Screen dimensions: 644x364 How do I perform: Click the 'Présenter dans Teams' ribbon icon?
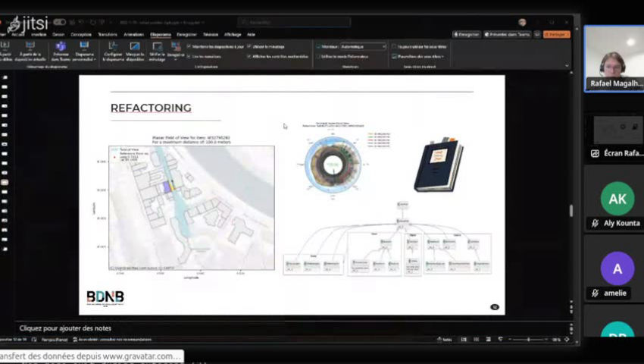point(60,49)
